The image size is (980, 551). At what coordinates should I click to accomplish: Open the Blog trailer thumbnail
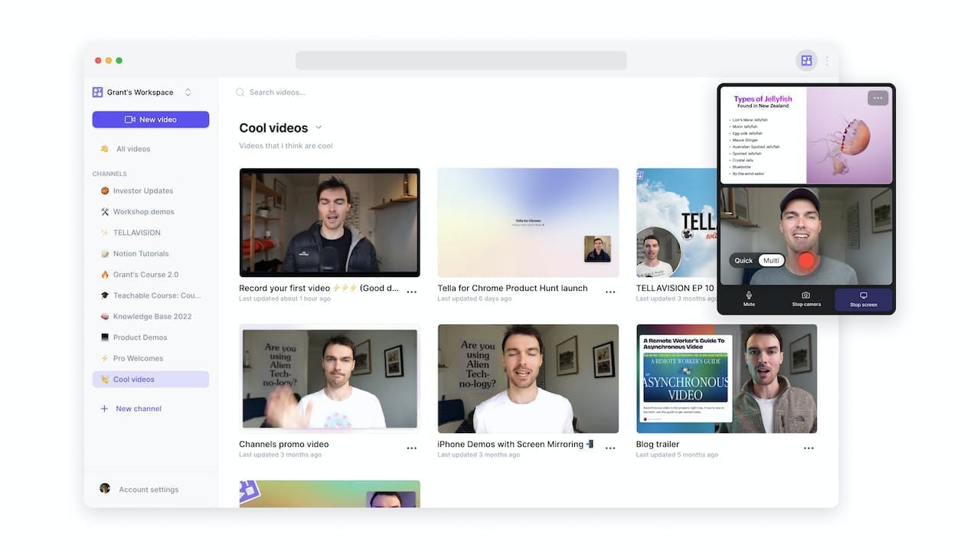[x=727, y=379]
